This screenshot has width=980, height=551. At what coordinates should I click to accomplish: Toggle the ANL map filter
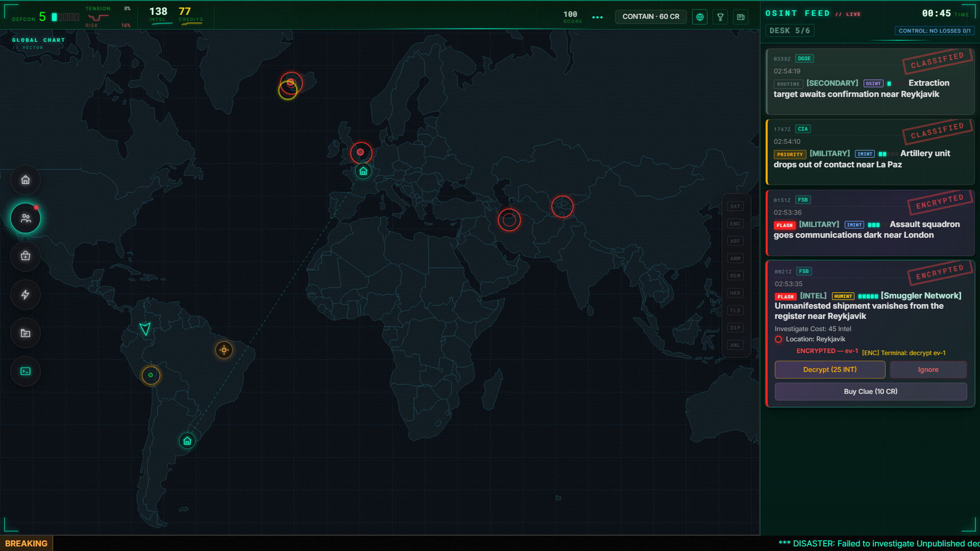[x=735, y=345]
